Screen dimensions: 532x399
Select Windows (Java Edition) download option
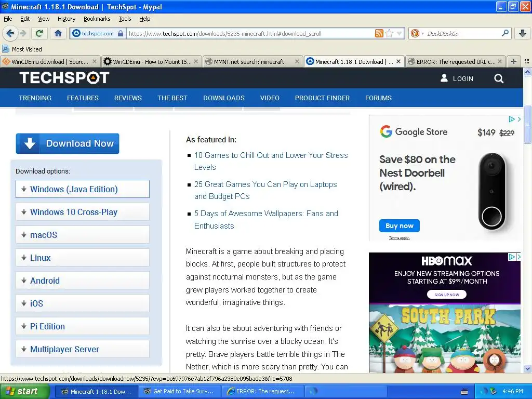[x=83, y=189]
